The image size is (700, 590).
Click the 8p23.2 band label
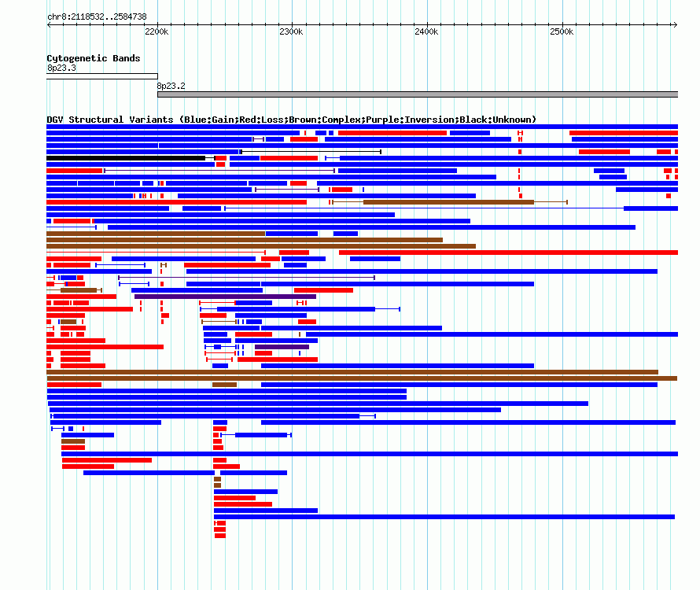[x=171, y=86]
